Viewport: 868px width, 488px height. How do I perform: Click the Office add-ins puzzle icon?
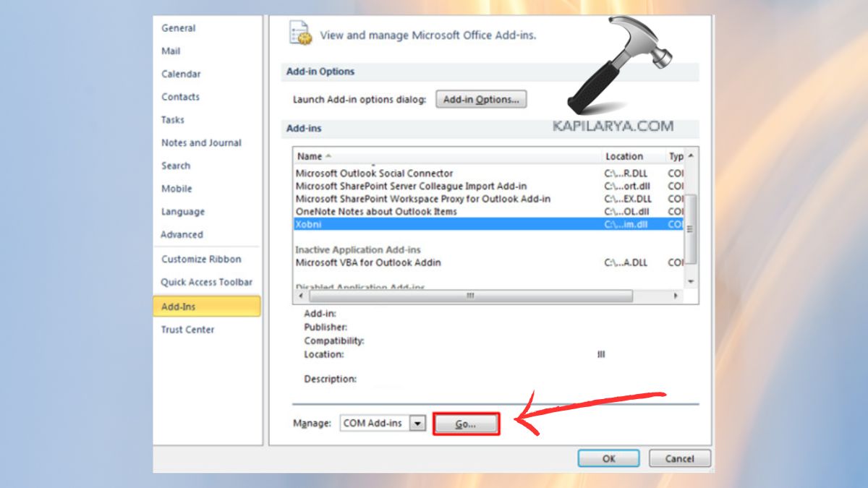[x=299, y=34]
